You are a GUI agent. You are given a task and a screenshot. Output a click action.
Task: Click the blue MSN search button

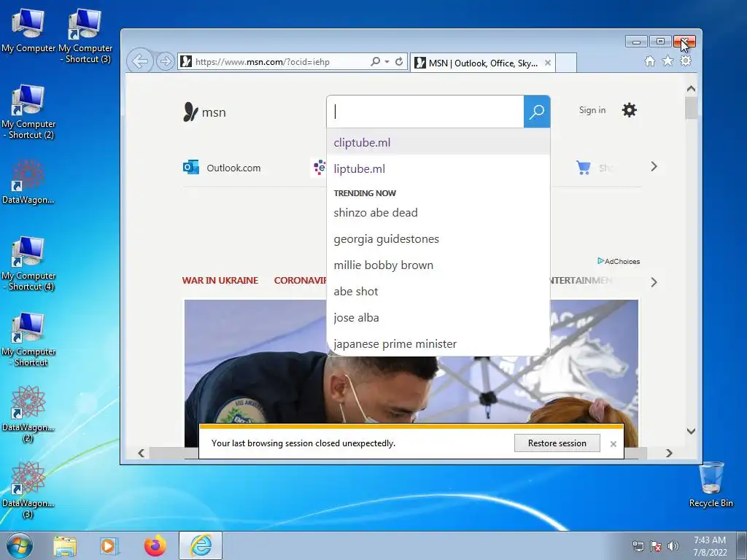tap(537, 112)
